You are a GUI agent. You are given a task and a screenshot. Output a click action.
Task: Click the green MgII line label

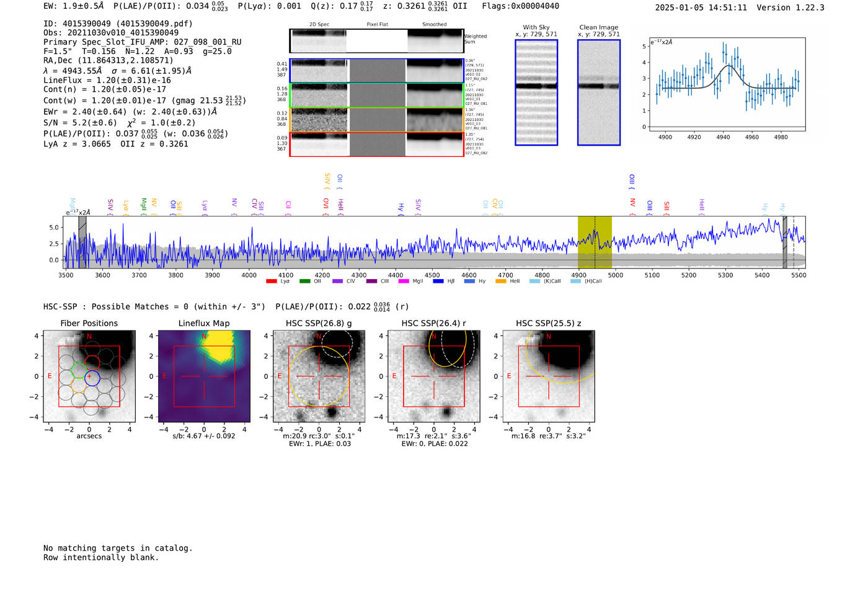(x=144, y=206)
